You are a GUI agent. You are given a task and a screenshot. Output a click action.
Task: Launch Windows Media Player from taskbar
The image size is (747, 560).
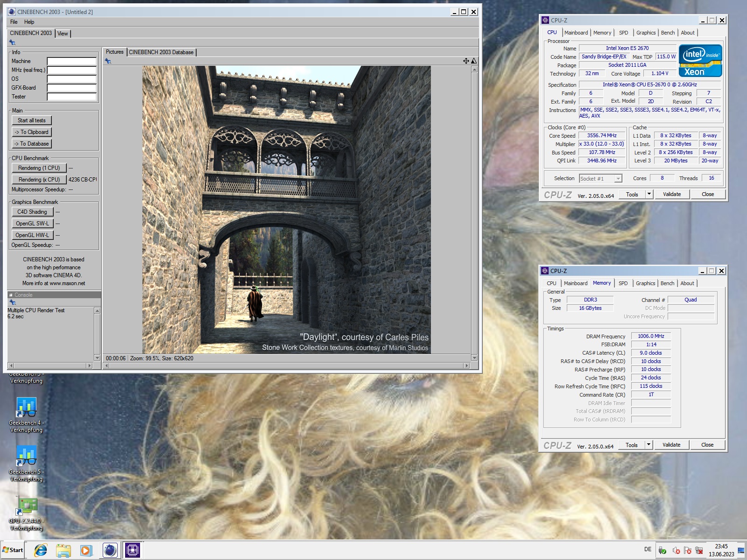point(86,550)
